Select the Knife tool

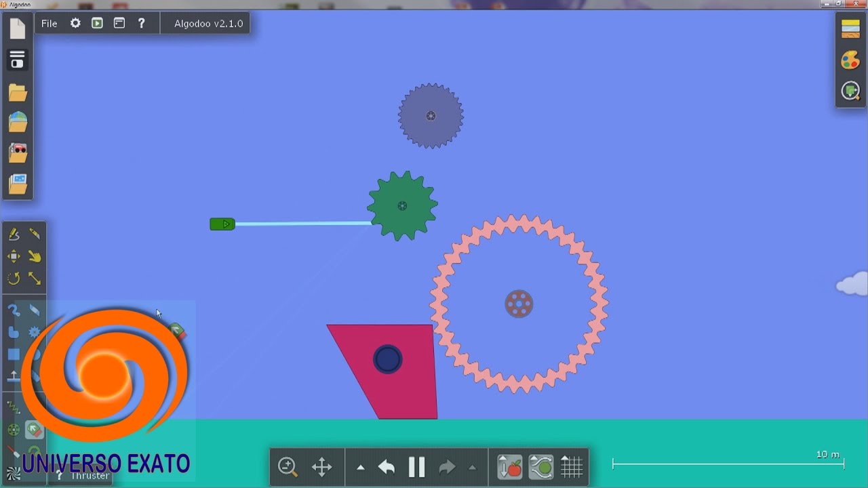click(x=35, y=235)
